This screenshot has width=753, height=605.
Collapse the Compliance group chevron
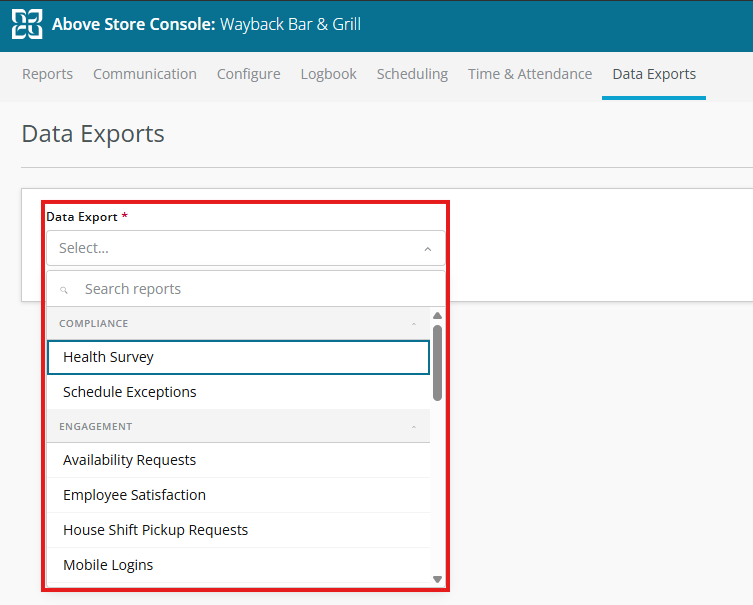click(413, 324)
